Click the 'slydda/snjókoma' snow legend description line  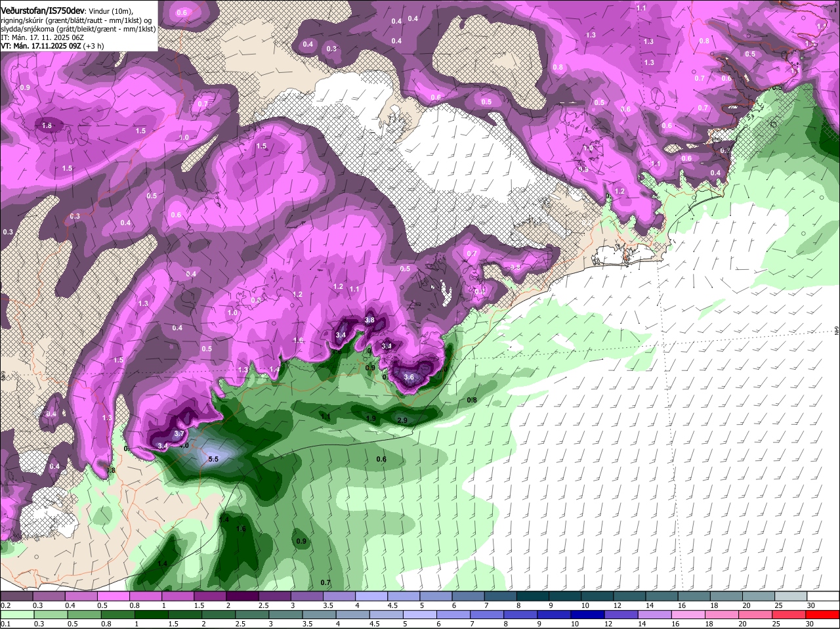[78, 29]
